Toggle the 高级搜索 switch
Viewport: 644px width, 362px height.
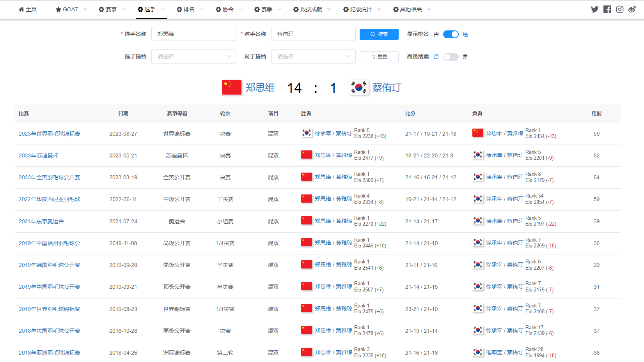point(451,57)
